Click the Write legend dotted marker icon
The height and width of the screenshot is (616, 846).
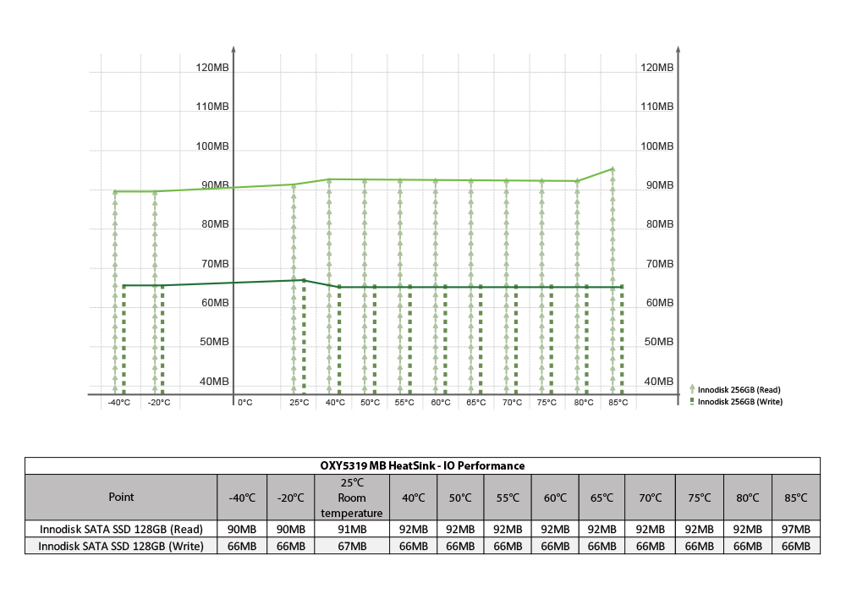point(692,401)
